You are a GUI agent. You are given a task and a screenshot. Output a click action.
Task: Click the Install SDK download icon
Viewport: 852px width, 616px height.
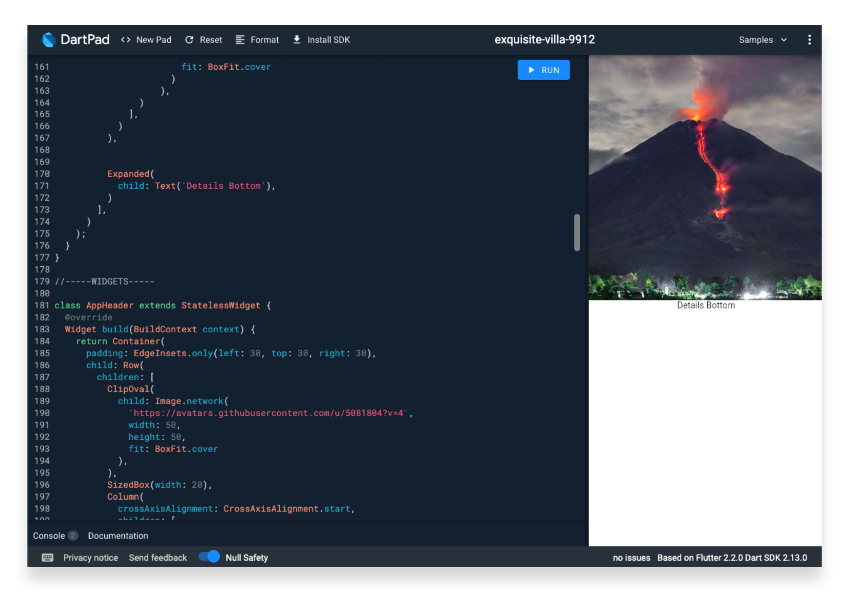(x=297, y=39)
